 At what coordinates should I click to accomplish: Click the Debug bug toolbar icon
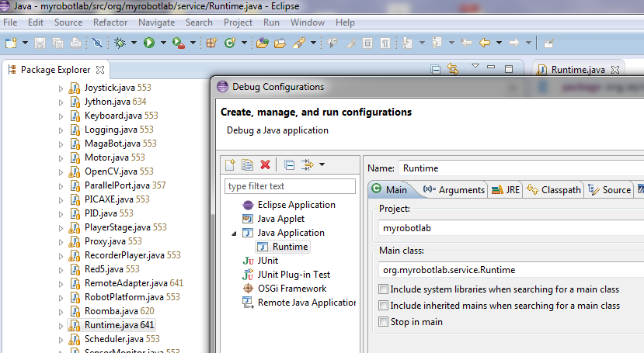(120, 43)
